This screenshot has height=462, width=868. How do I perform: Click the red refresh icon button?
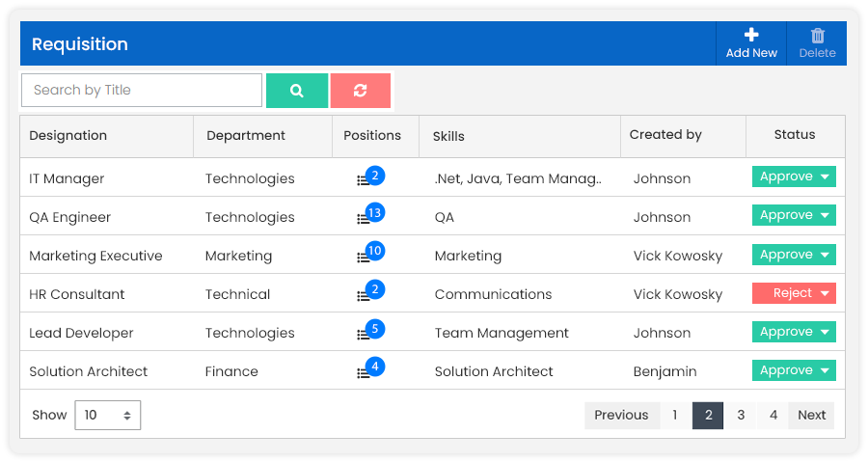point(361,91)
